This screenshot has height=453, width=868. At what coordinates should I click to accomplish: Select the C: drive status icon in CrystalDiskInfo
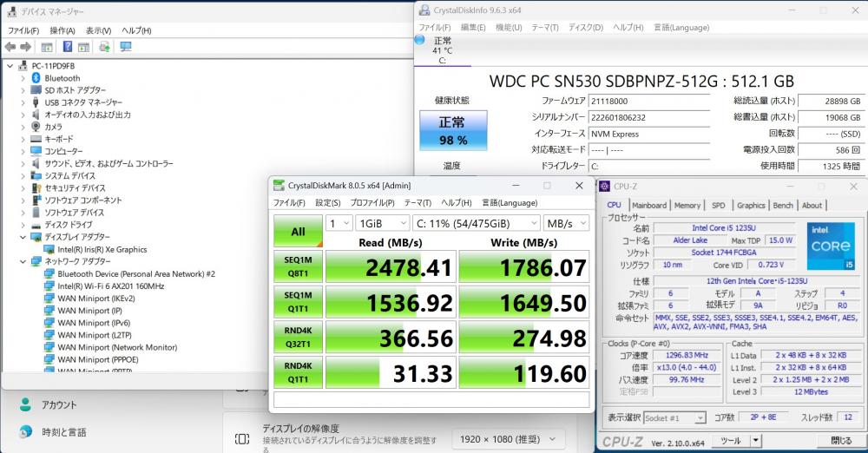pos(419,40)
